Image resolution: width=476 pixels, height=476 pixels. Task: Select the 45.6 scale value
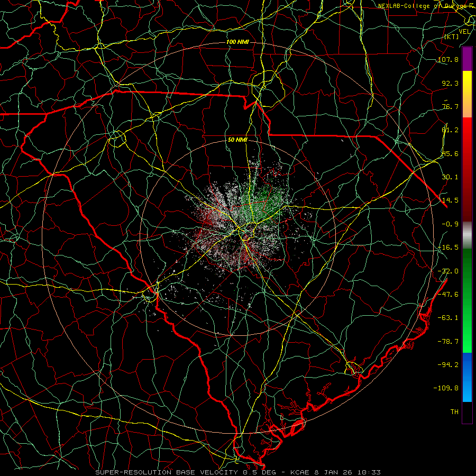(x=450, y=153)
